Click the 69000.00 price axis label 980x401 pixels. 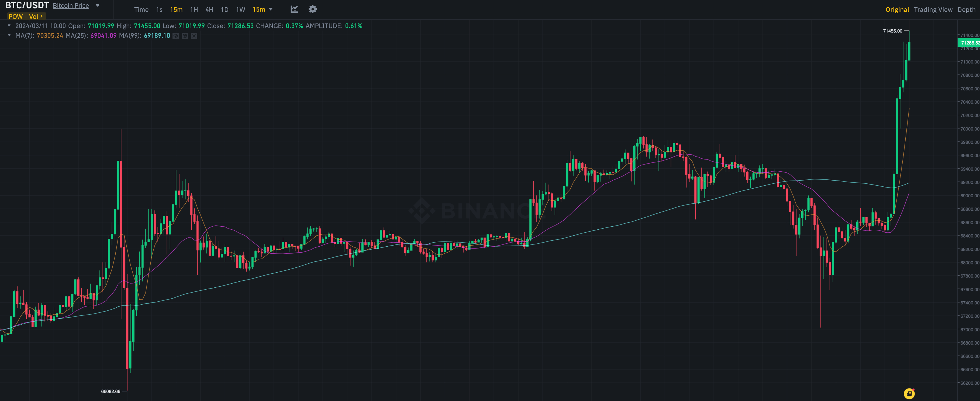click(970, 196)
